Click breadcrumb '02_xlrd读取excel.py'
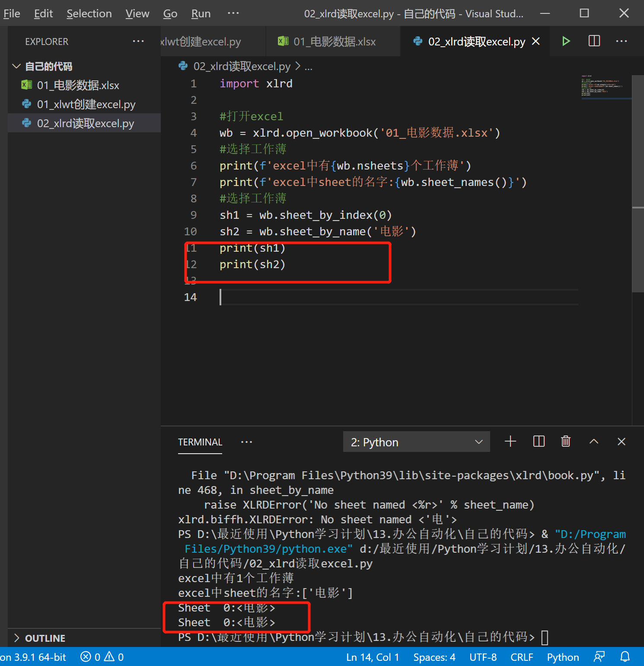This screenshot has width=644, height=666. 242,66
